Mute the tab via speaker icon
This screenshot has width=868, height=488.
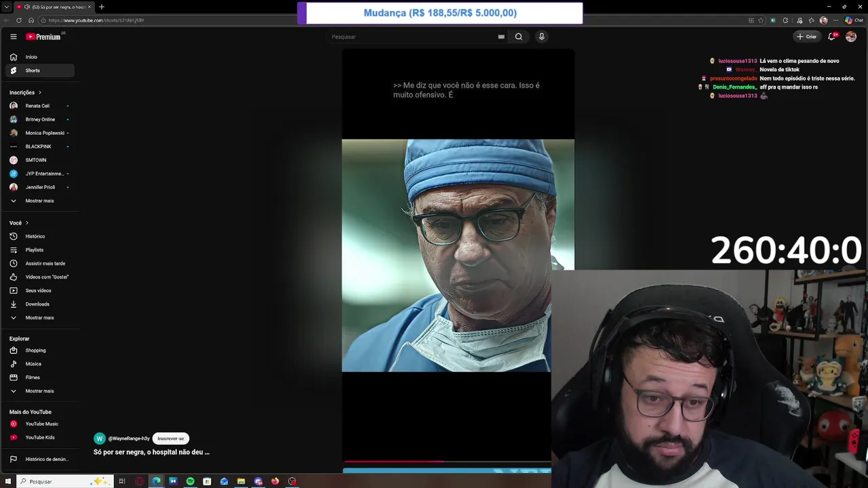coord(27,7)
